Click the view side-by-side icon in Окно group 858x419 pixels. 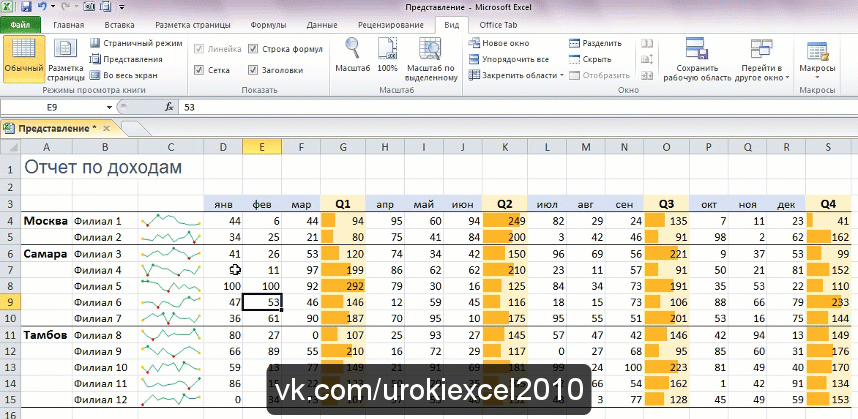[x=647, y=43]
